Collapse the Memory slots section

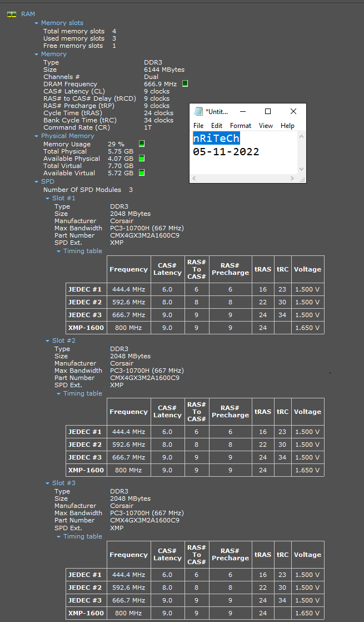37,23
